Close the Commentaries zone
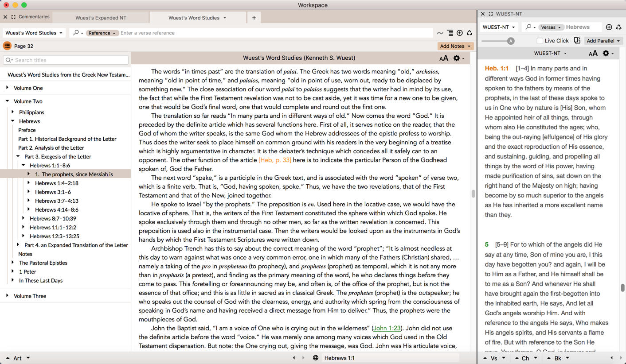Screen dimensions: 626x364 pyautogui.click(x=5, y=17)
